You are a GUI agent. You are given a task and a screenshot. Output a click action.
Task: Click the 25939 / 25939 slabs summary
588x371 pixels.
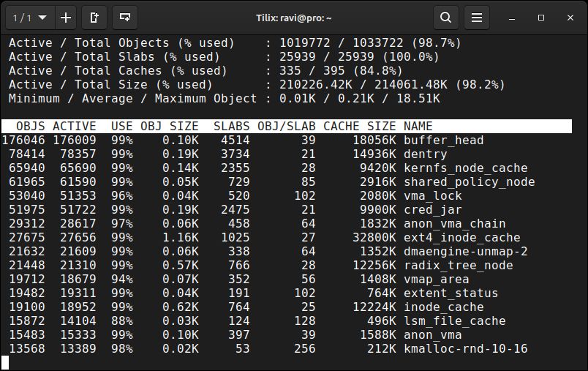pos(327,57)
